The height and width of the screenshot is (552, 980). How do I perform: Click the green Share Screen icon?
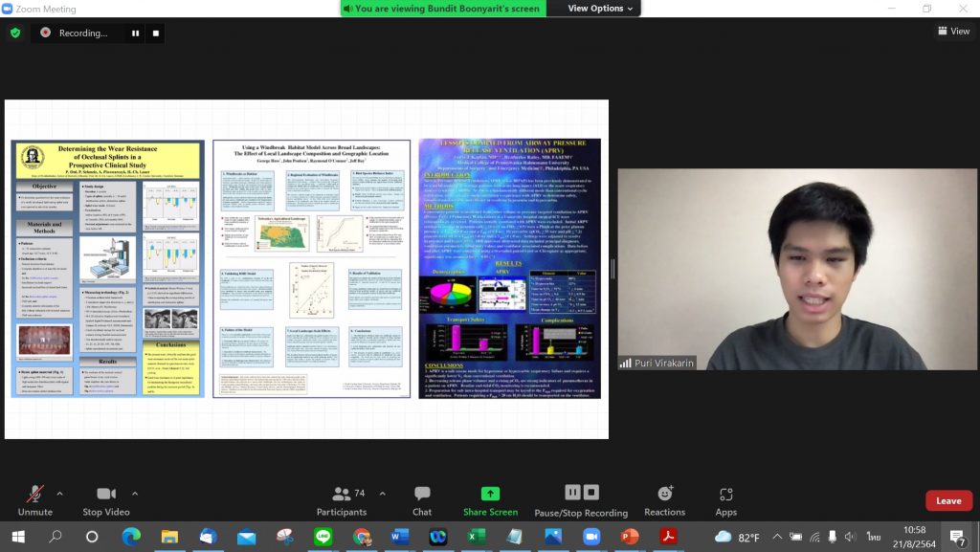click(x=490, y=494)
